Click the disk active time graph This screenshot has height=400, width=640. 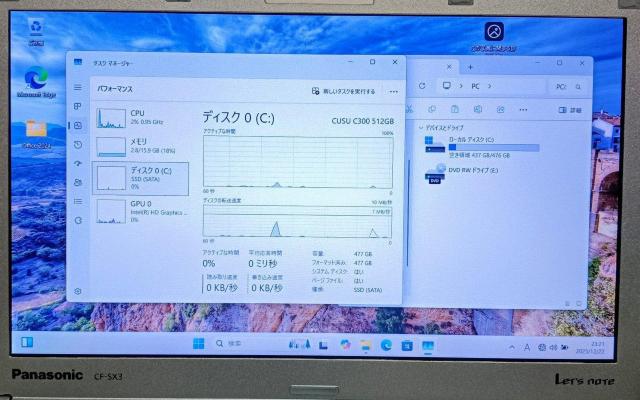pyautogui.click(x=298, y=162)
